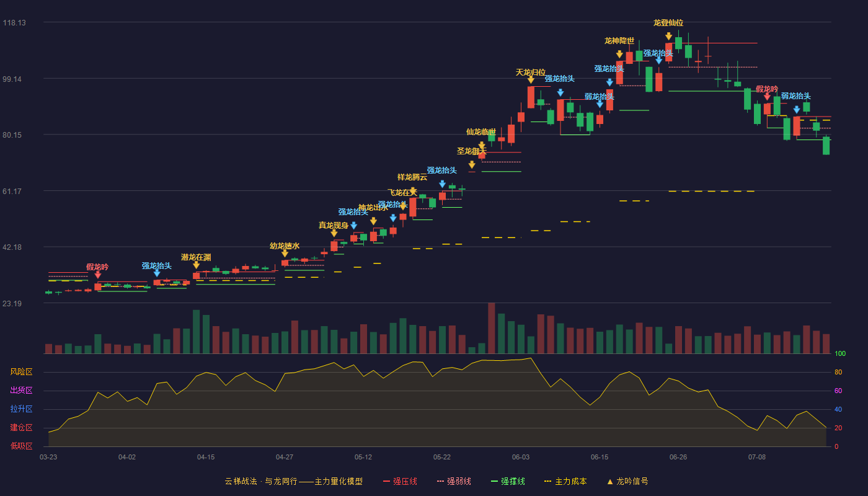Click the 强龙抬头 arrow between 真龙现身 and 神龙出水
The image size is (868, 496).
pos(353,226)
